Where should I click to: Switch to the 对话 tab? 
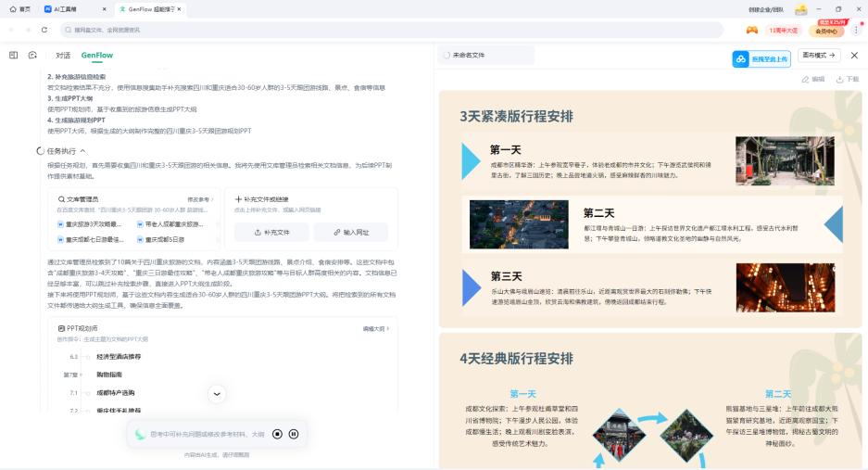(x=63, y=56)
